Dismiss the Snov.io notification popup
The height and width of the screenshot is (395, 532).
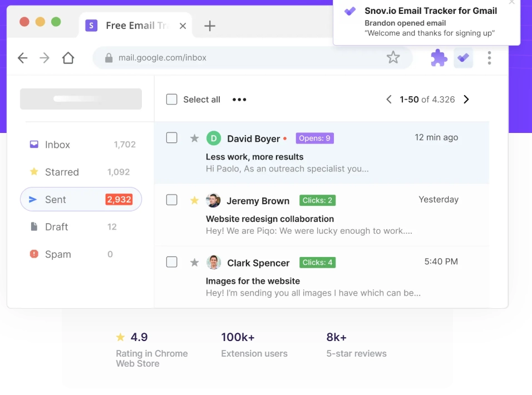(x=511, y=2)
